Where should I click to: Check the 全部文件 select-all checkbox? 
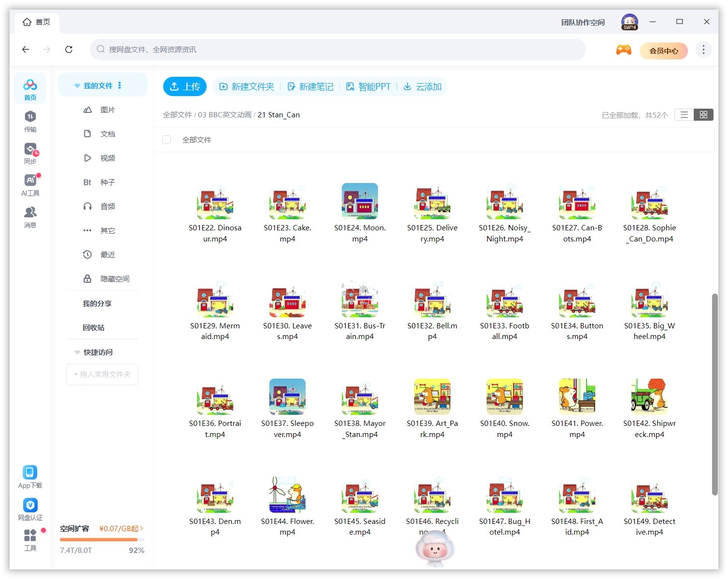pyautogui.click(x=167, y=140)
